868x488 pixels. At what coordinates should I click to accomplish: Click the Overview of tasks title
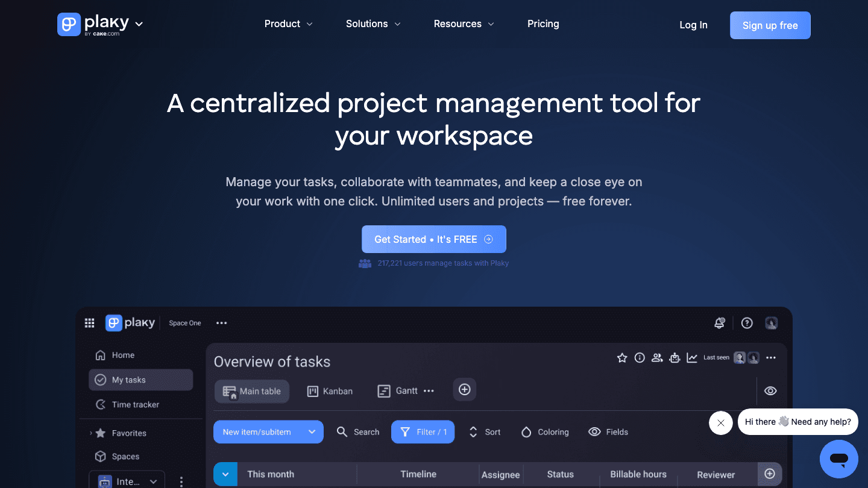coord(272,362)
